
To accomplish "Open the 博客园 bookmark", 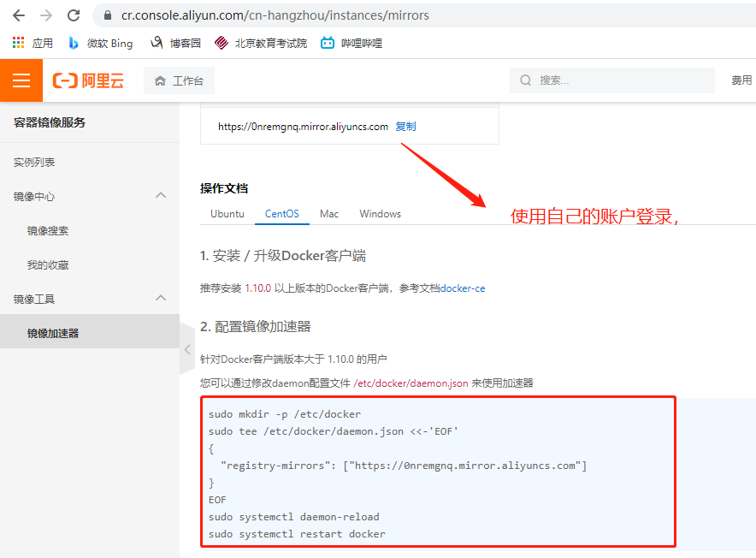I will tap(175, 43).
